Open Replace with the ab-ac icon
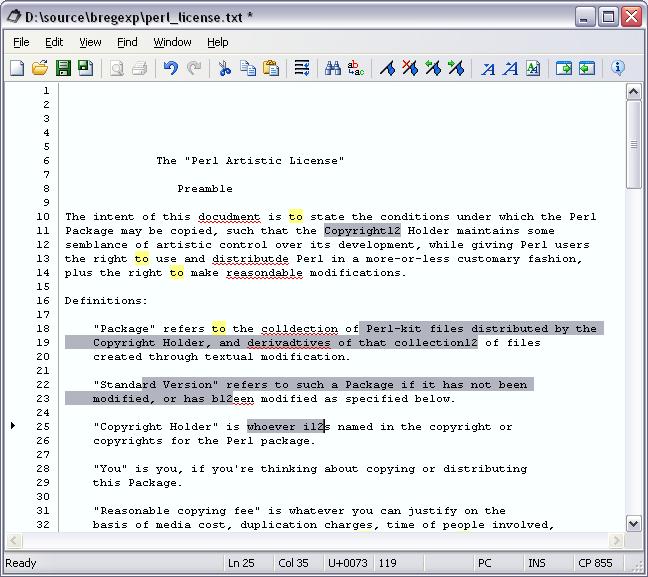 (356, 68)
